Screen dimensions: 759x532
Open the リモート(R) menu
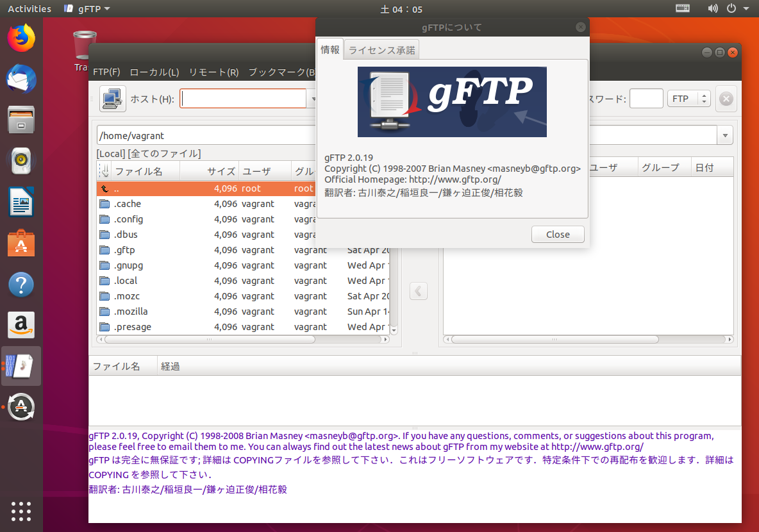tap(213, 72)
